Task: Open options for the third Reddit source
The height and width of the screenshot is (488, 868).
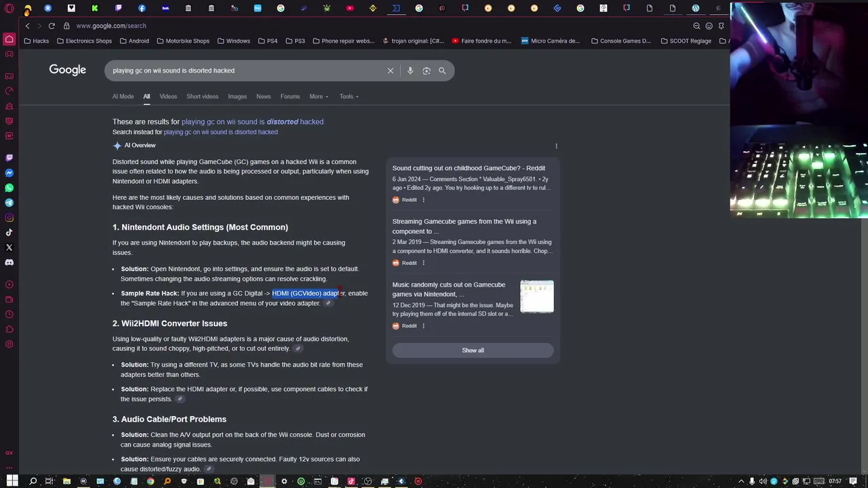Action: pyautogui.click(x=423, y=326)
